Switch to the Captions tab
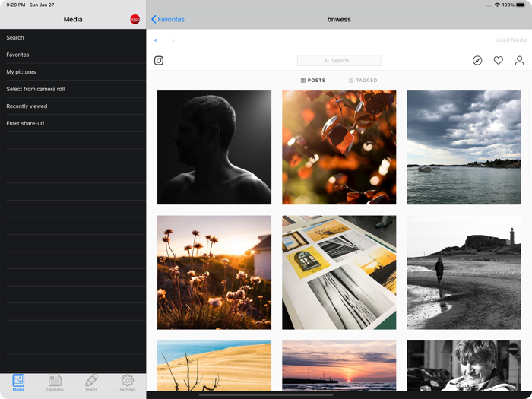The height and width of the screenshot is (399, 532). tap(55, 383)
